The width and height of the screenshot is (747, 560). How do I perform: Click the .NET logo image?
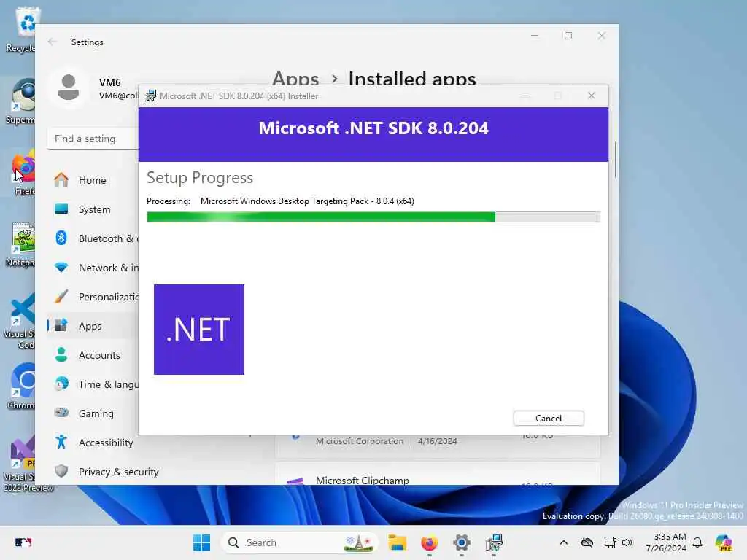tap(199, 330)
